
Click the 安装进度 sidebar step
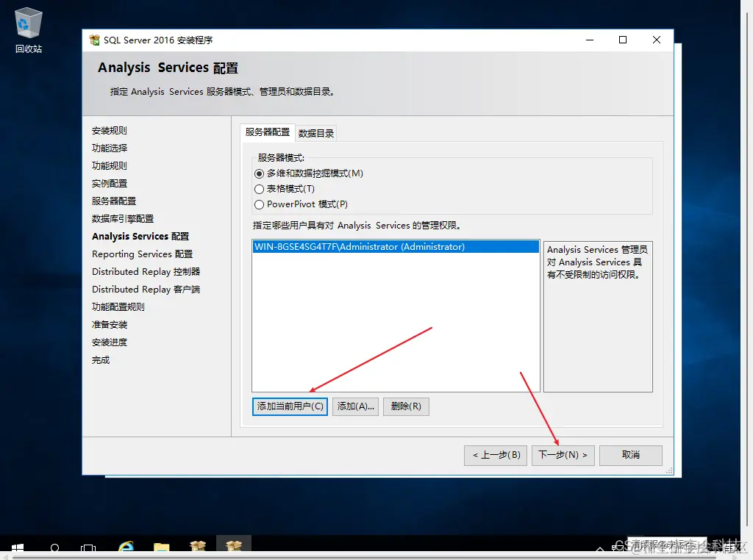[x=110, y=342]
